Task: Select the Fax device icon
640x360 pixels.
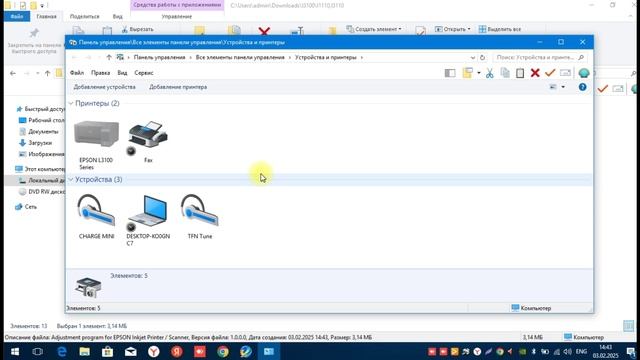Action: [x=148, y=141]
